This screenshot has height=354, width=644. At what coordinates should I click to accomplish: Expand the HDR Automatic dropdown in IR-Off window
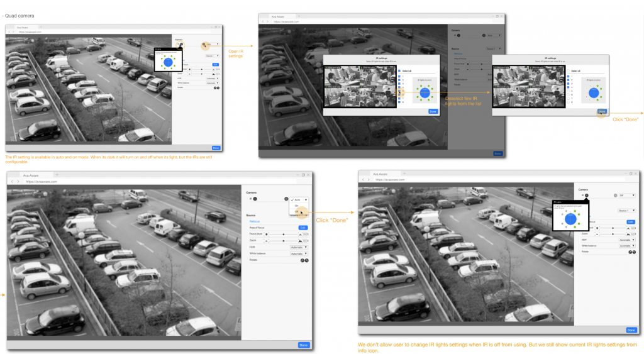pos(626,240)
